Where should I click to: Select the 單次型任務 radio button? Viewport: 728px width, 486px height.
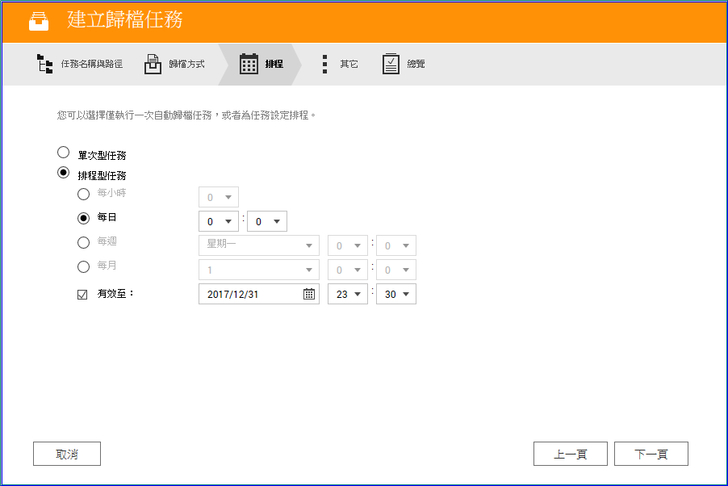click(x=63, y=153)
